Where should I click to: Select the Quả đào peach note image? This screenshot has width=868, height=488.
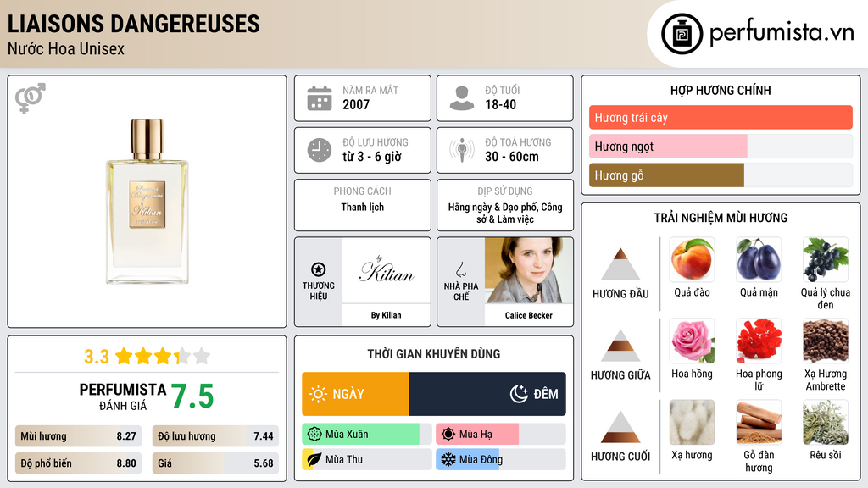click(x=692, y=259)
